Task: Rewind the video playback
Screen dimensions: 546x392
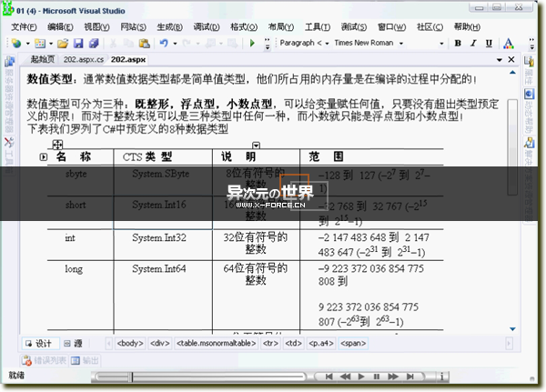Action: tap(345, 377)
